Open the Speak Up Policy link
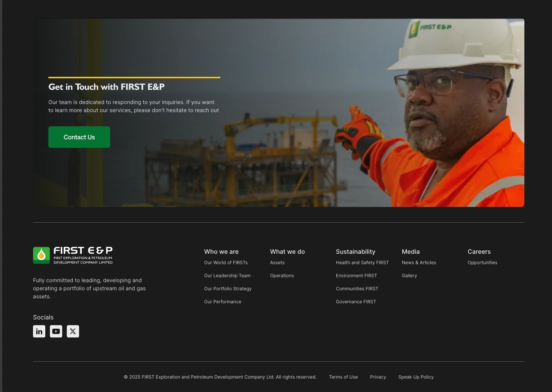Viewport: 552px width, 392px height. click(416, 377)
